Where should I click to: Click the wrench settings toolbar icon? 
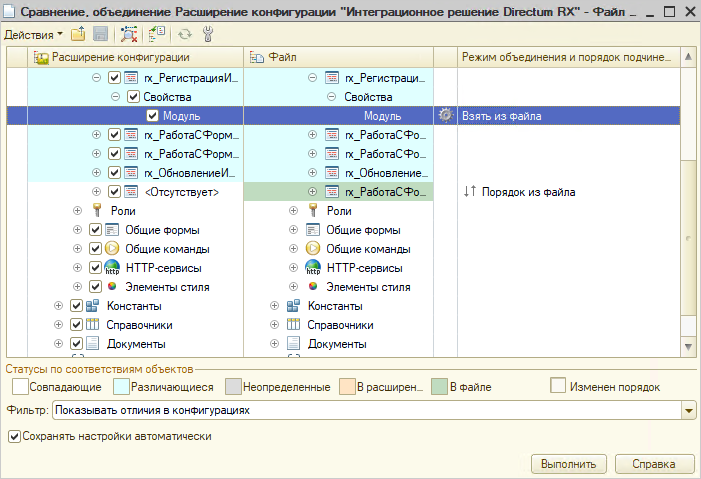coord(208,34)
